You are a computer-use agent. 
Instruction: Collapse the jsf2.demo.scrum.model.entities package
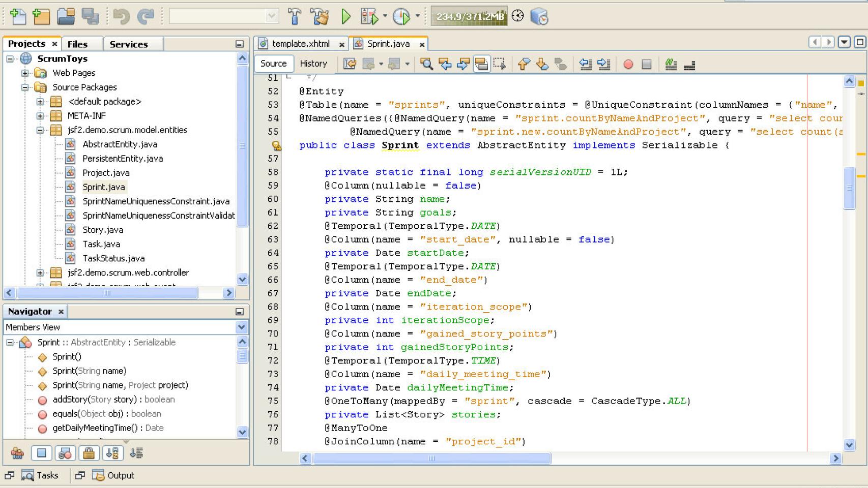tap(40, 130)
